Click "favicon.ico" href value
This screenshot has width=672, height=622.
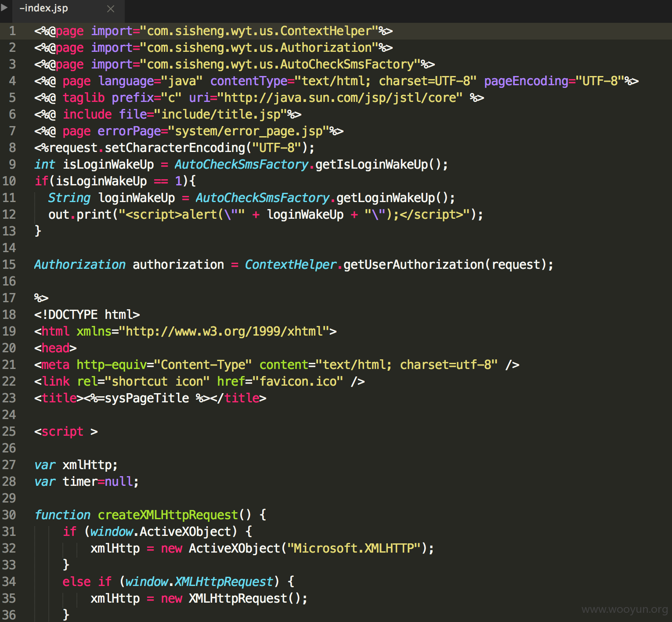coord(298,381)
